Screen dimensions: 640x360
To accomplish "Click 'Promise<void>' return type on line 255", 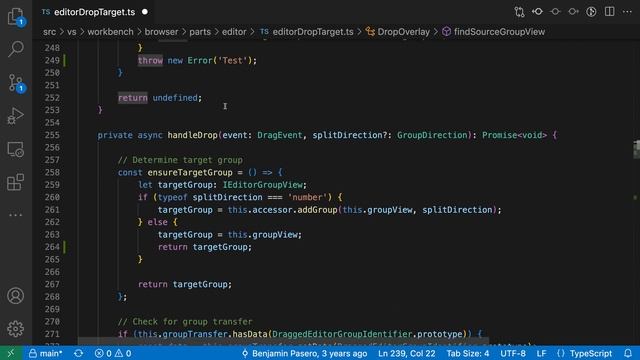I will click(x=514, y=135).
